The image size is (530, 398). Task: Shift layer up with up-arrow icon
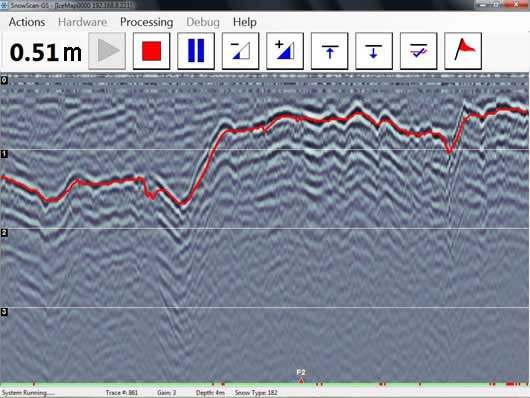[x=330, y=51]
